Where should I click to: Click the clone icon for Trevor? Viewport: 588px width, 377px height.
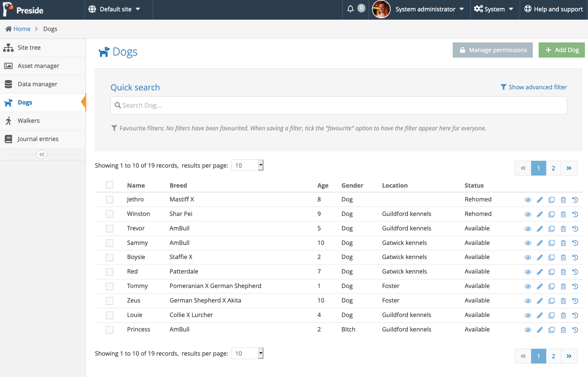[x=551, y=229]
